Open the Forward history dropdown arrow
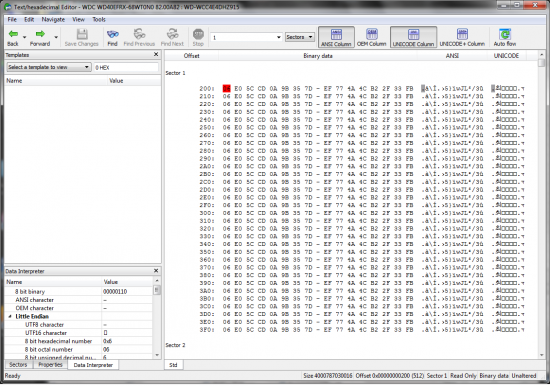The width and height of the screenshot is (550, 386). pos(56,37)
